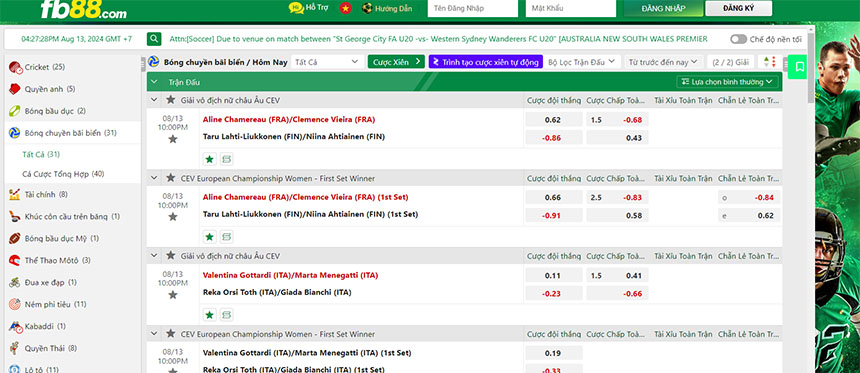This screenshot has width=860, height=373.
Task: Open the Hướng Dẫn guide icon
Action: (x=367, y=8)
